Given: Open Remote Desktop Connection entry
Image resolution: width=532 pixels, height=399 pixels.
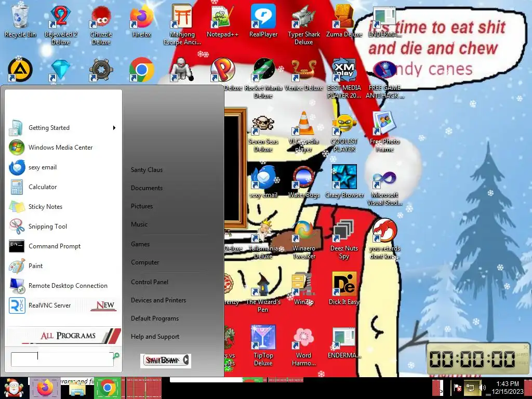Looking at the screenshot, I should [63, 286].
